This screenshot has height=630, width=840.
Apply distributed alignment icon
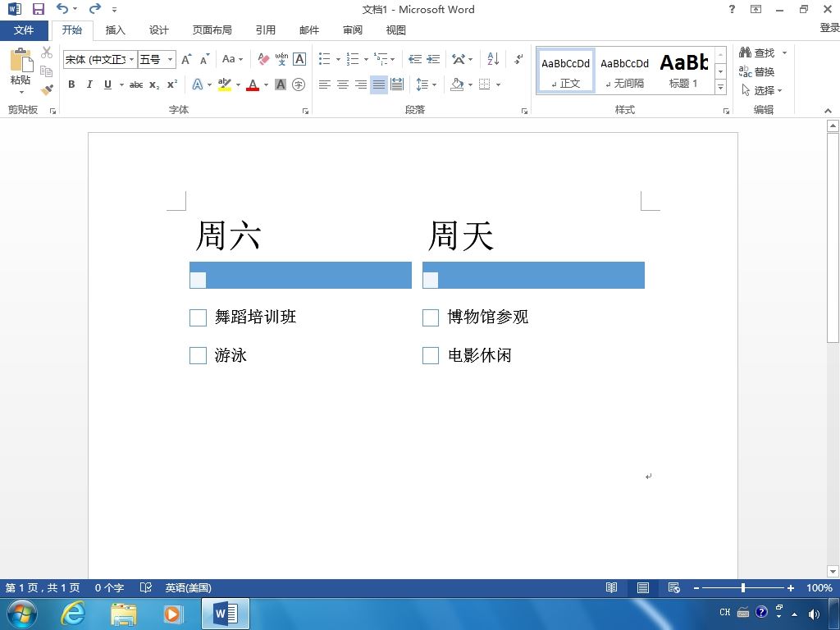pos(397,84)
